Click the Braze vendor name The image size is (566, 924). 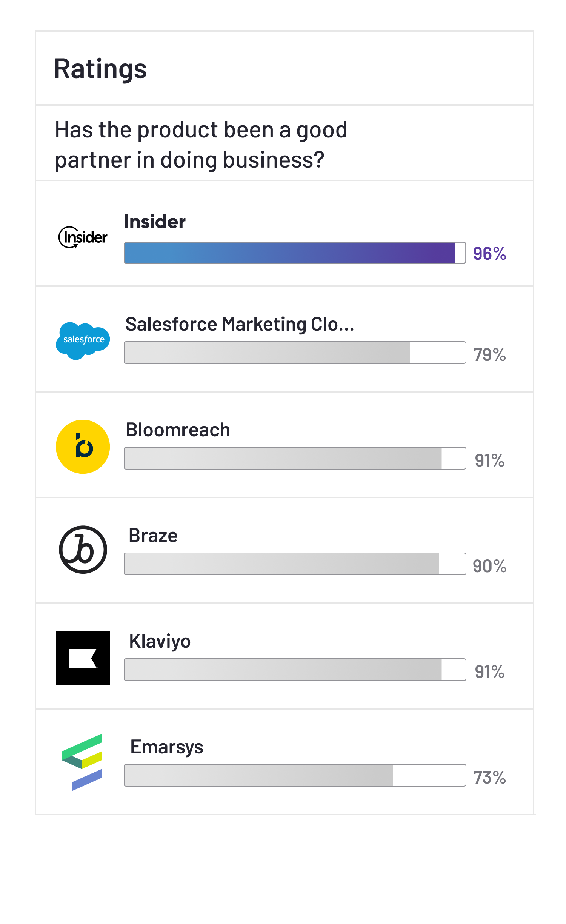(153, 536)
